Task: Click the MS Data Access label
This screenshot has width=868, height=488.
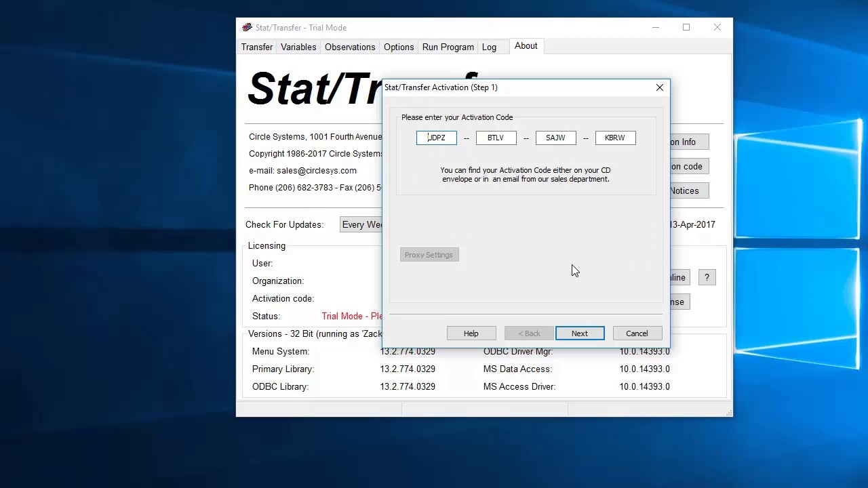Action: coord(517,369)
